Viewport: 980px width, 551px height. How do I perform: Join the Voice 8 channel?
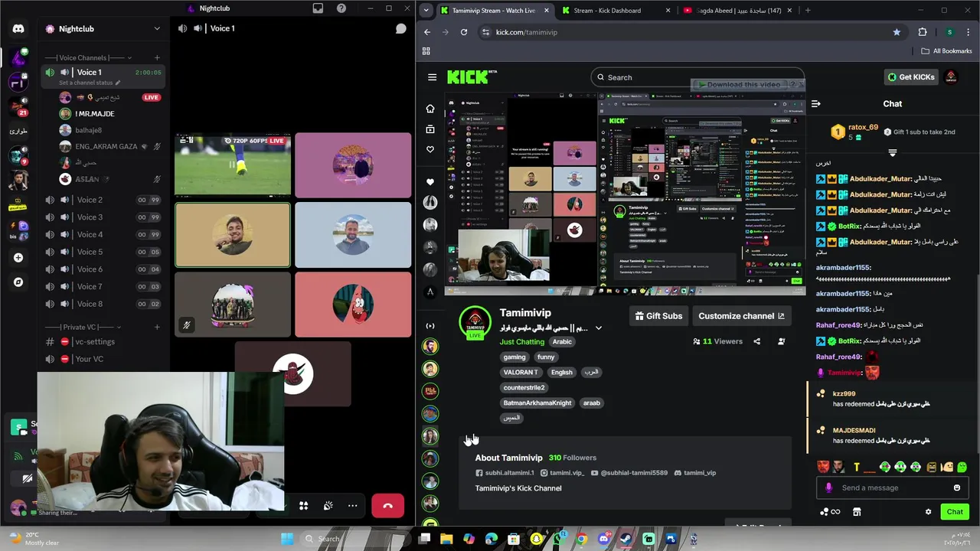(x=103, y=304)
